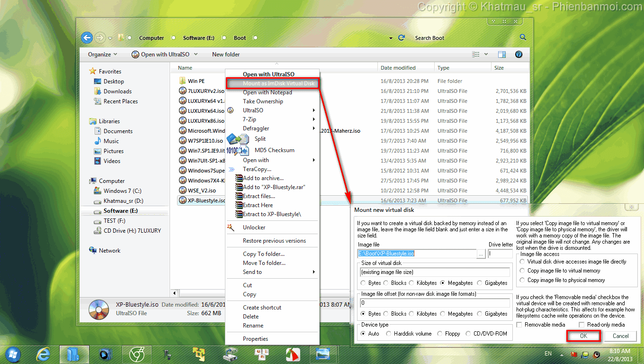The width and height of the screenshot is (644, 364).
Task: Click the change view icon in toolbar
Action: point(476,55)
